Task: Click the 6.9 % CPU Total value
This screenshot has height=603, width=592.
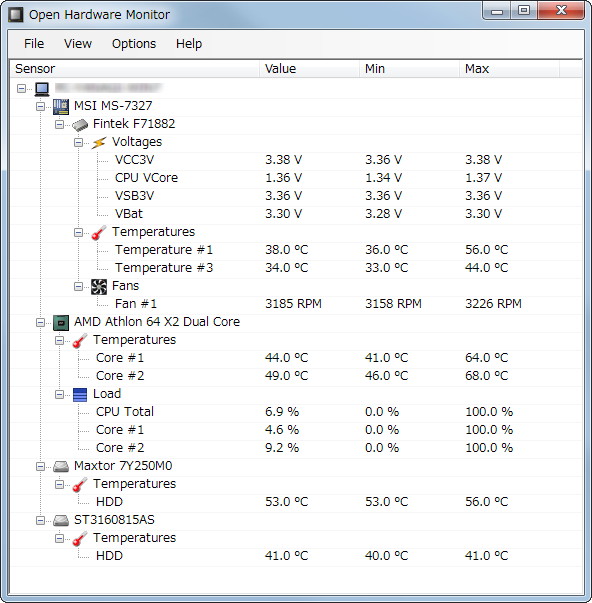Action: 282,412
